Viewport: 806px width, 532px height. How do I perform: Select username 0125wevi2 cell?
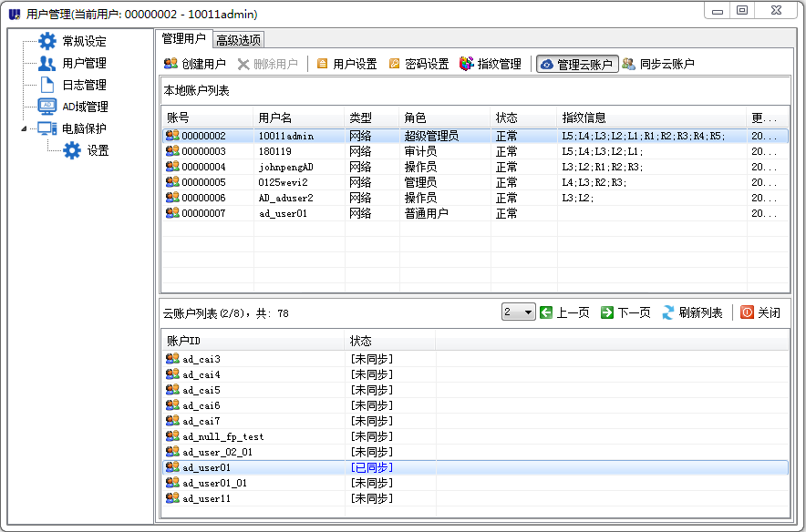(283, 182)
